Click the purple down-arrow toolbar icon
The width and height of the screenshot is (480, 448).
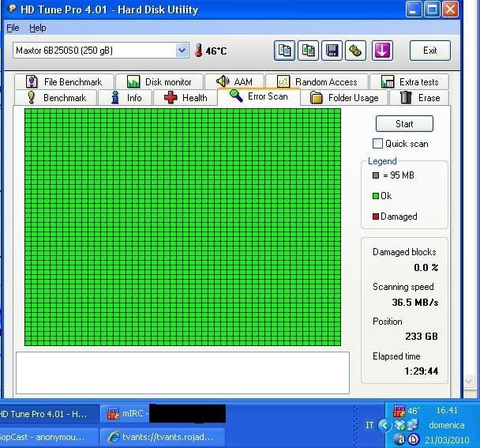(x=382, y=51)
